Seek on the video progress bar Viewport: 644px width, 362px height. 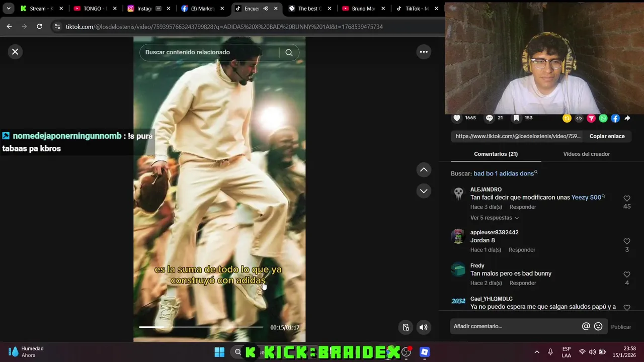pos(201,327)
